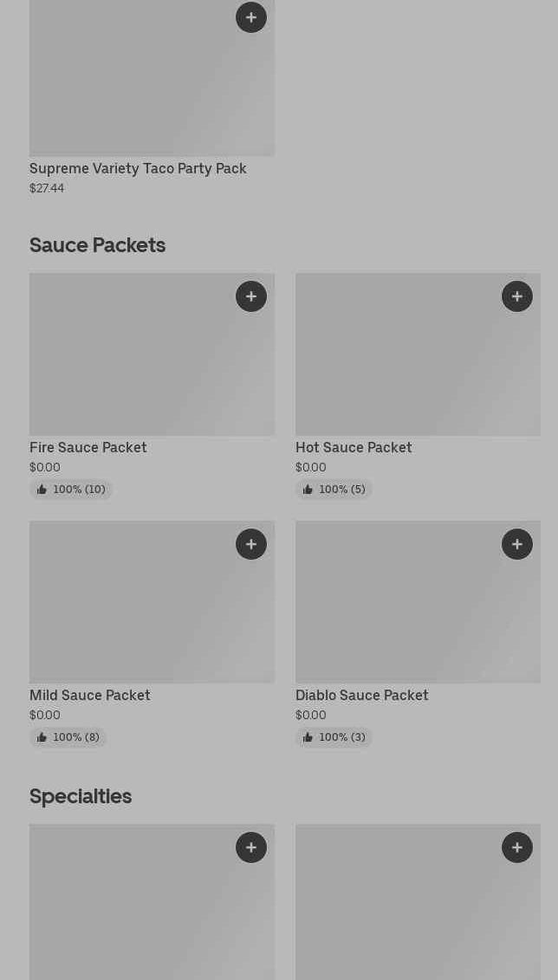The image size is (558, 980).
Task: Add Hot Sauce Packet with plus icon
Action: coord(517,296)
